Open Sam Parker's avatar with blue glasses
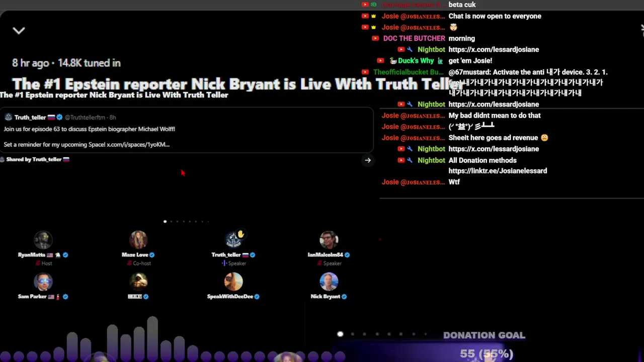644x362 pixels. tap(43, 282)
